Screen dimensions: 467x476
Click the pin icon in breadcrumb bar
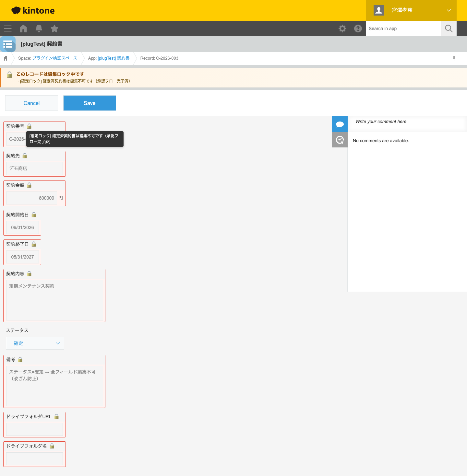[x=454, y=58]
